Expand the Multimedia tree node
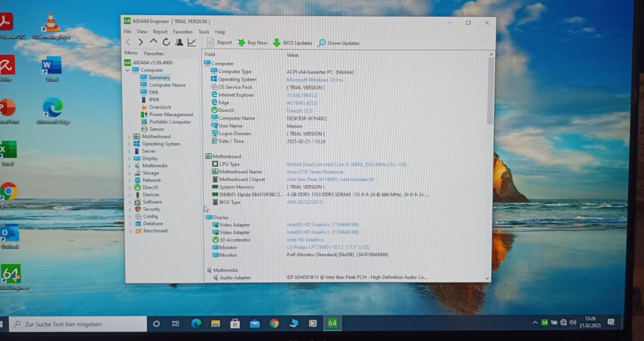Screen dimensions: 644x341 point(130,166)
